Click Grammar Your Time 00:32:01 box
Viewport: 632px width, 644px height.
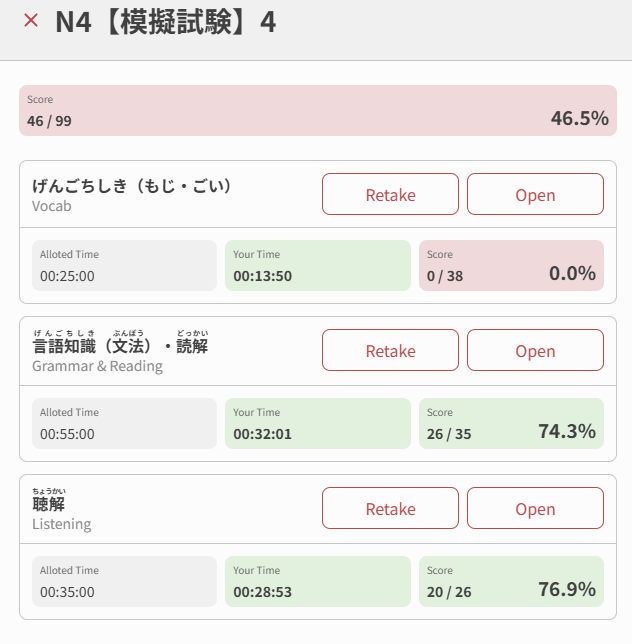(x=317, y=424)
